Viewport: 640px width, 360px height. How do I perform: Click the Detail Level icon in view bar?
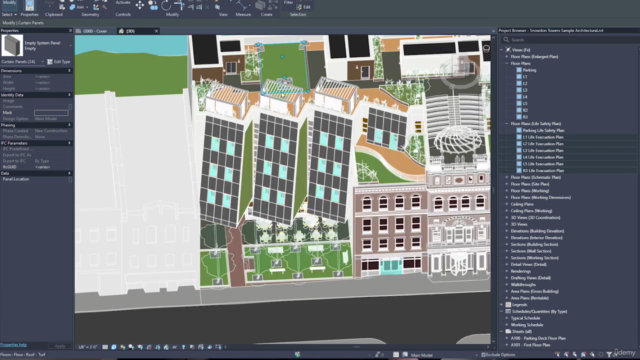point(105,347)
